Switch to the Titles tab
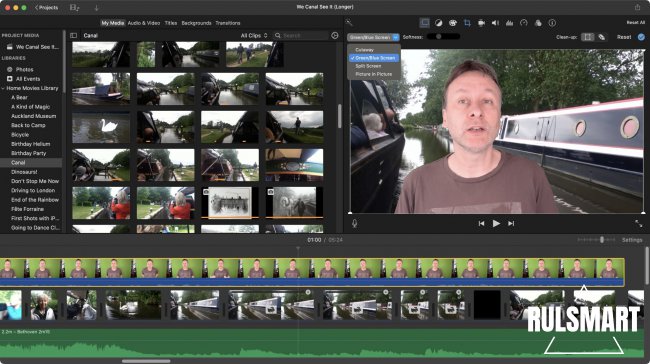 [x=171, y=23]
